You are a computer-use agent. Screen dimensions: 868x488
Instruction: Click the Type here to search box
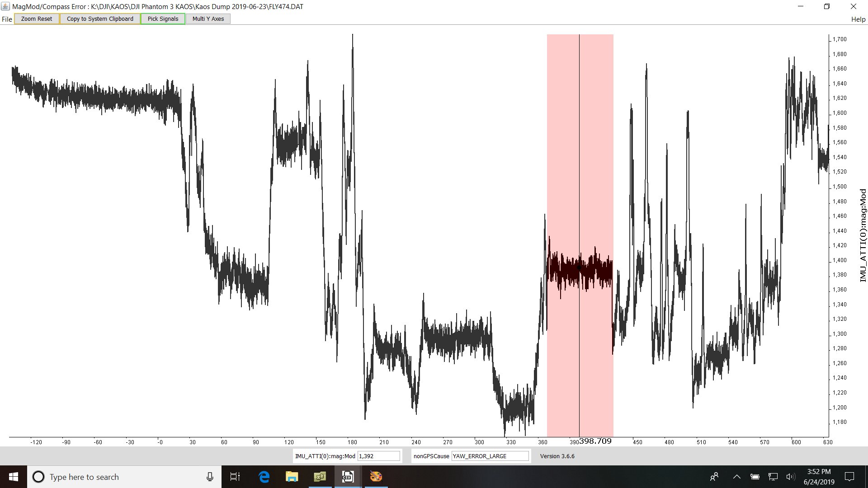124,477
